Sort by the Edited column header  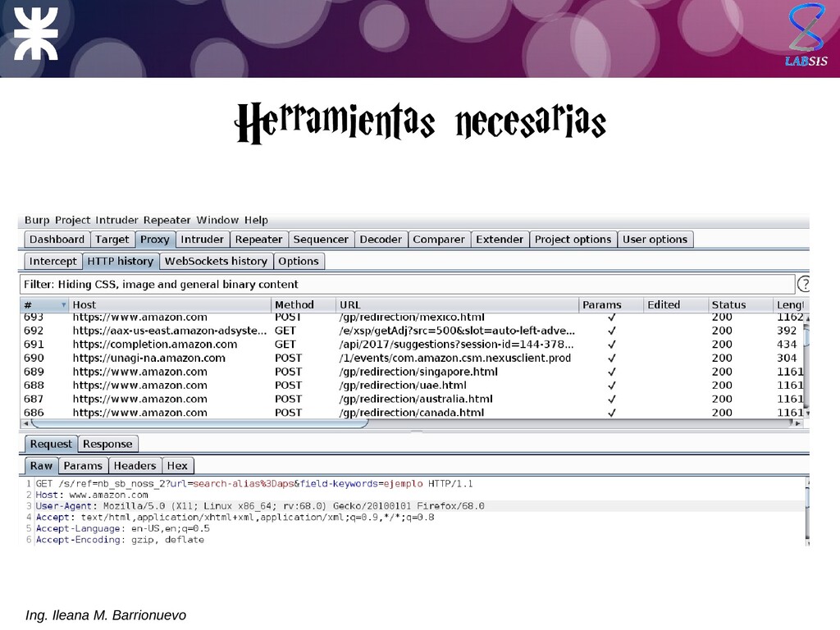click(675, 305)
